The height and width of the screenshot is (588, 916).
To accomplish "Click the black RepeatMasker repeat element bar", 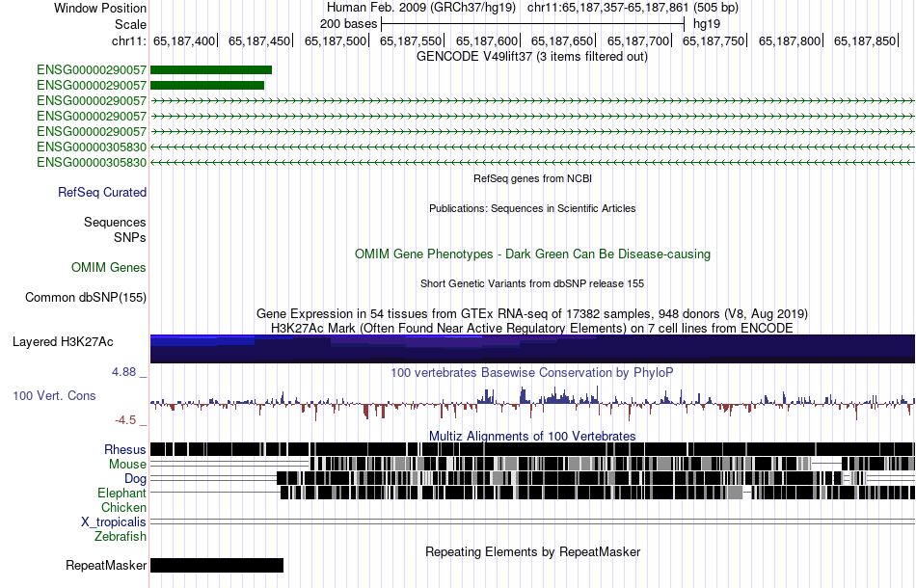I will click(217, 565).
